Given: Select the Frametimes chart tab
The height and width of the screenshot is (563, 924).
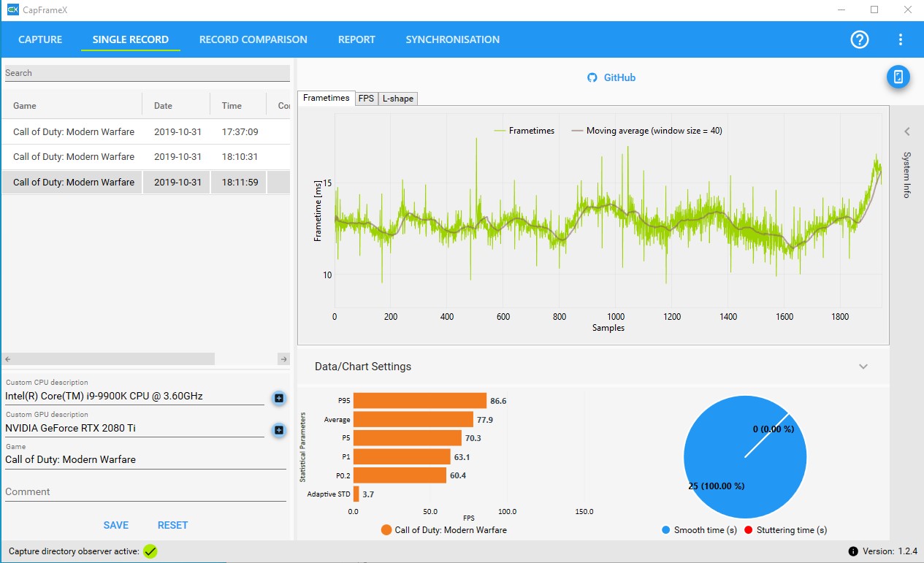Looking at the screenshot, I should tap(327, 98).
